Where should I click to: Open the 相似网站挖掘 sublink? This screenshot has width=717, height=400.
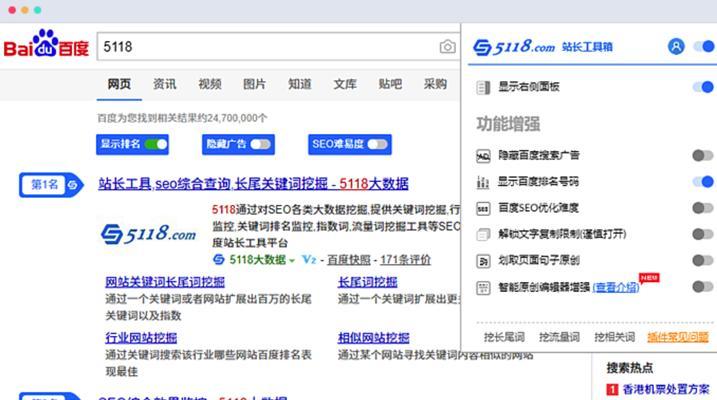pyautogui.click(x=374, y=338)
